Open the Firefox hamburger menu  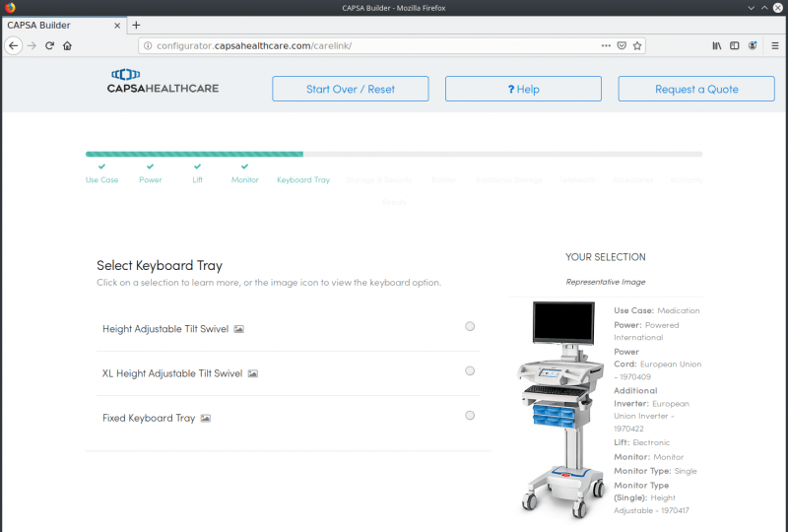pos(775,45)
